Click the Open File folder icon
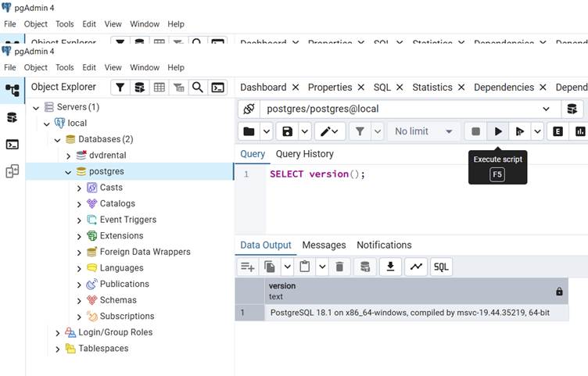The width and height of the screenshot is (588, 376). point(249,131)
